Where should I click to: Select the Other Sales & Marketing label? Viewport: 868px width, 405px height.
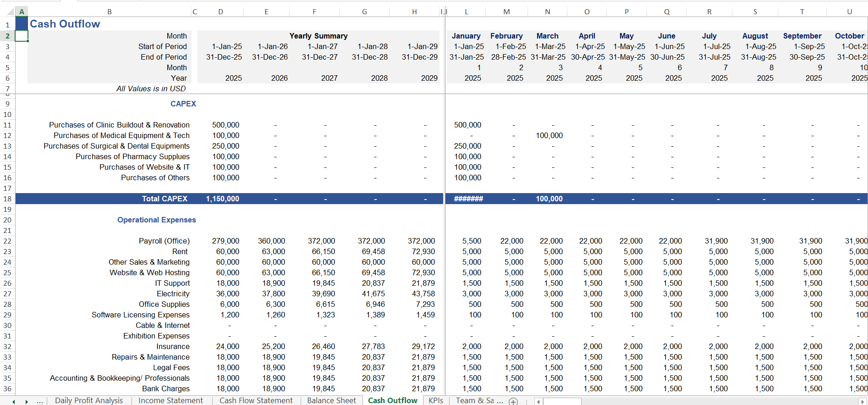(149, 262)
